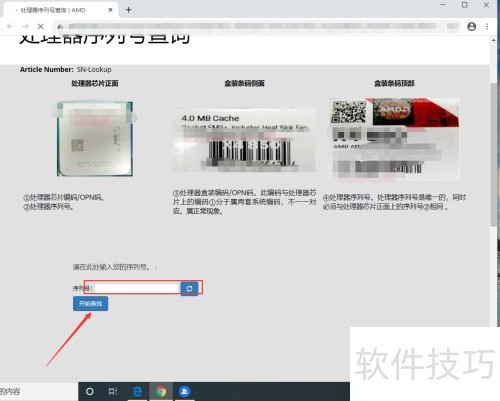
Task: Stop page loading with the X button
Action: (x=41, y=26)
